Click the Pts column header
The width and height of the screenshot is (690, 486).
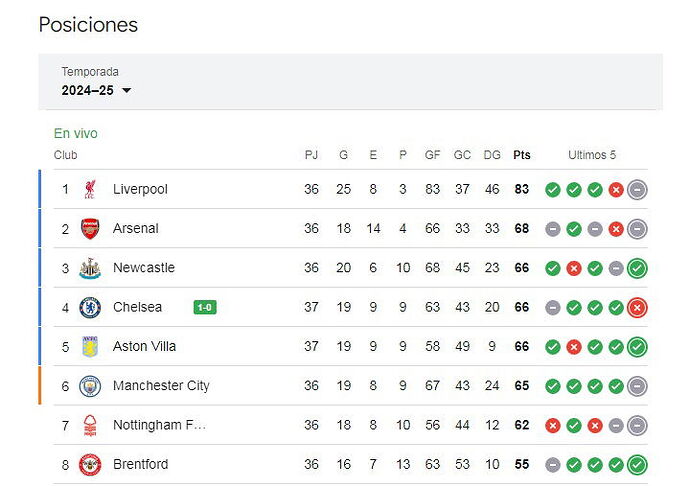pyautogui.click(x=522, y=155)
